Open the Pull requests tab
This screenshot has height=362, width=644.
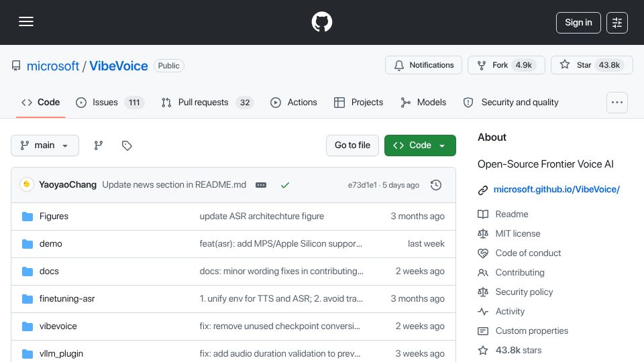pos(207,102)
